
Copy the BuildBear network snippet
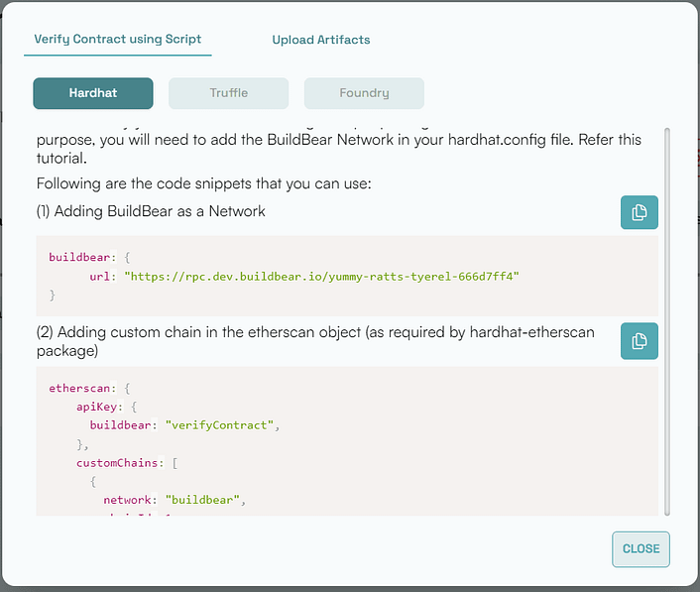pos(639,212)
